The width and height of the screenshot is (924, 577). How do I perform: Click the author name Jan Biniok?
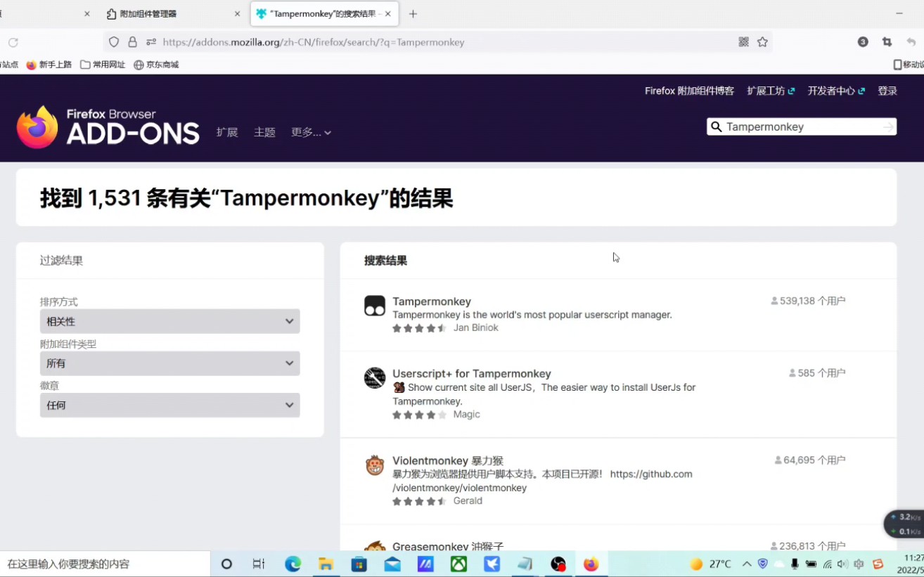click(x=476, y=328)
